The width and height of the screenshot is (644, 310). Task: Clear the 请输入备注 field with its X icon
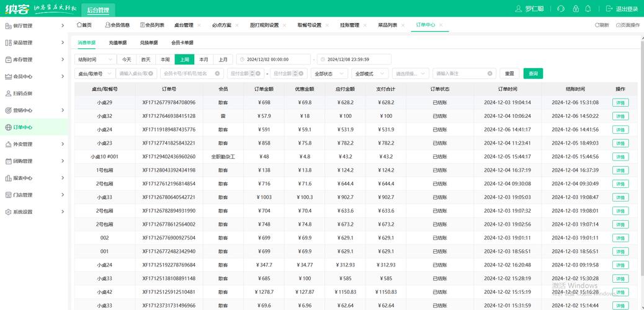[x=490, y=74]
